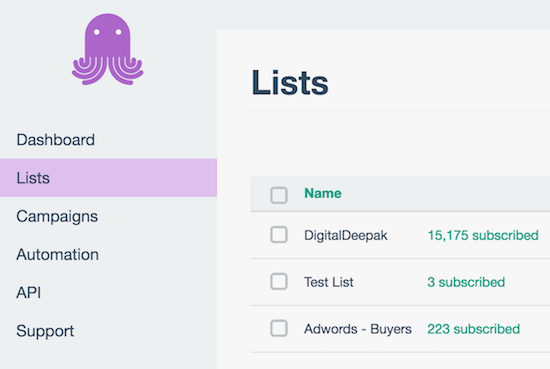This screenshot has height=369, width=550.
Task: Go to Campaigns page
Action: 57,216
